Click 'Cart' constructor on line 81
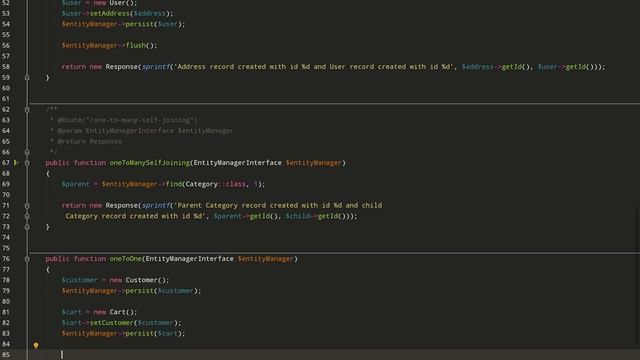The height and width of the screenshot is (360, 640). [x=118, y=312]
